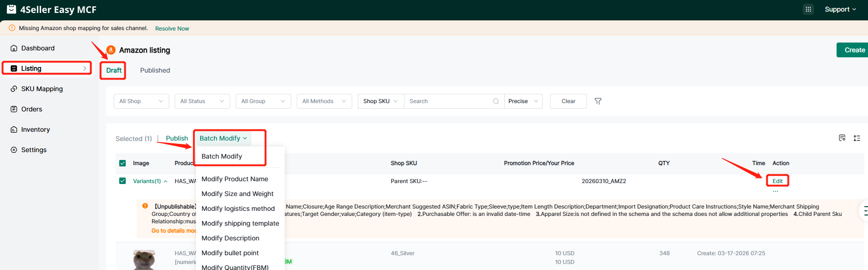This screenshot has height=270, width=868.
Task: Switch to the Published tab
Action: (155, 70)
